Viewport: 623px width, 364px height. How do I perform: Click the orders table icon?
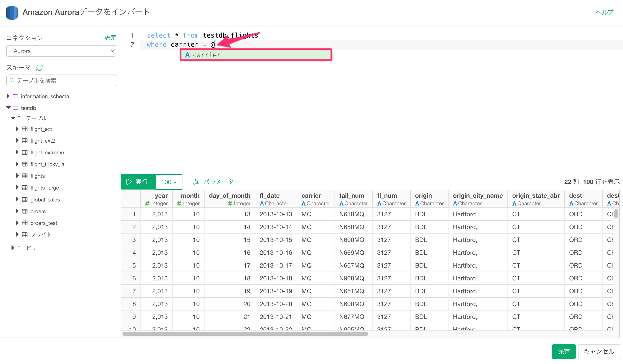pyautogui.click(x=25, y=211)
